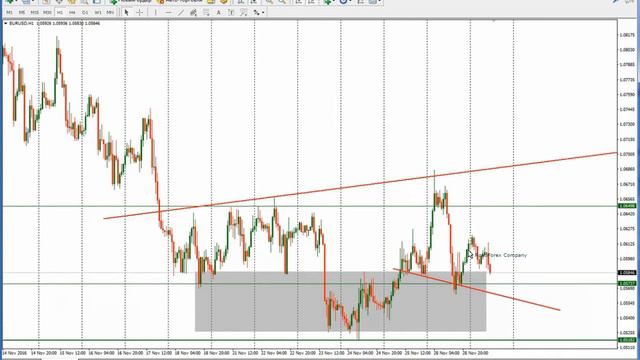Select the arrow cursor tool
Screen dimensions: 640x360
pyautogui.click(x=126, y=13)
